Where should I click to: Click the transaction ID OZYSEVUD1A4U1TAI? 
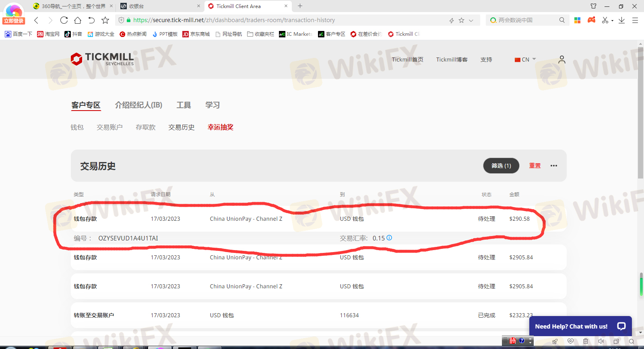(x=128, y=238)
